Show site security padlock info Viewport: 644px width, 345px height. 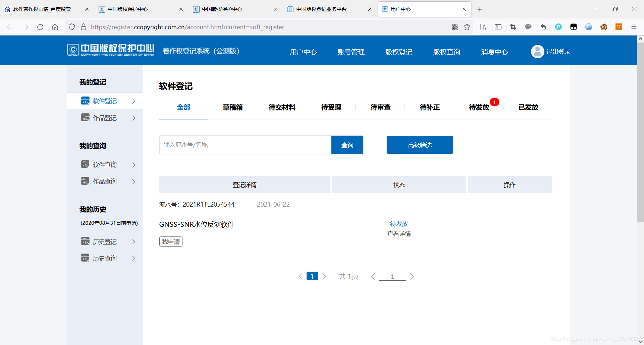(84, 27)
